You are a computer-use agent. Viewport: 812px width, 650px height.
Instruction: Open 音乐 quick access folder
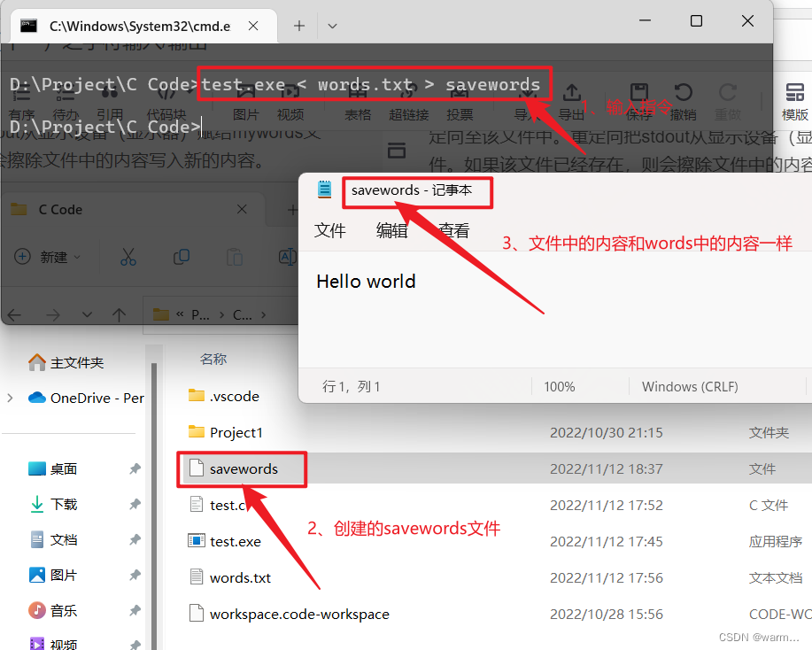(x=52, y=611)
